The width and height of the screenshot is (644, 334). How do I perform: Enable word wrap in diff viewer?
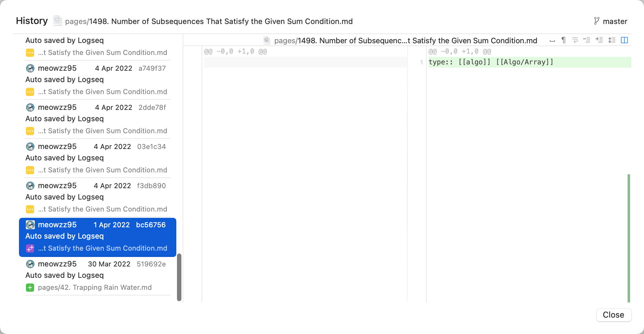[574, 40]
